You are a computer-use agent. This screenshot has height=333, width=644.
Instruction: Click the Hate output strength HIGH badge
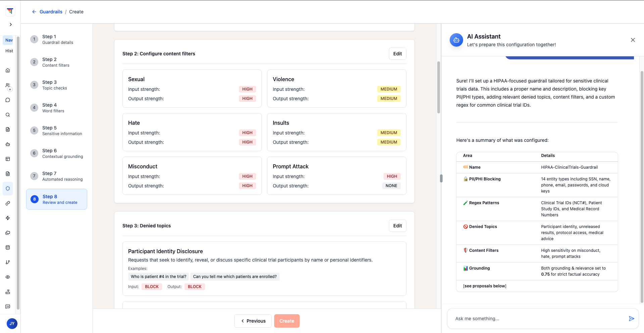click(x=247, y=142)
